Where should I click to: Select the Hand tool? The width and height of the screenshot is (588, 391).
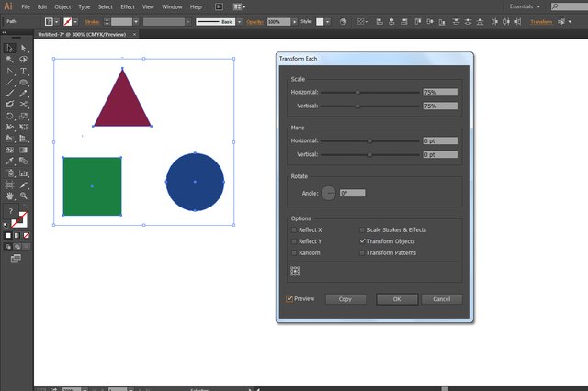click(x=9, y=195)
